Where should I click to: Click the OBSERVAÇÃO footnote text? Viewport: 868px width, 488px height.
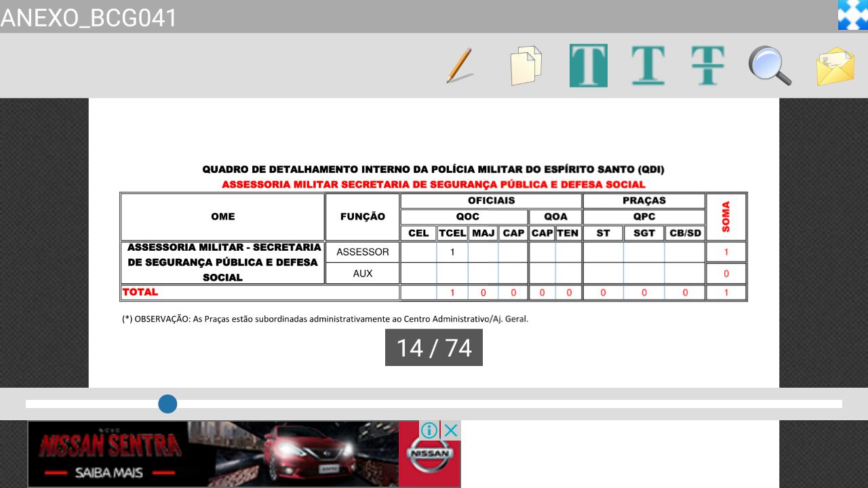click(x=325, y=319)
